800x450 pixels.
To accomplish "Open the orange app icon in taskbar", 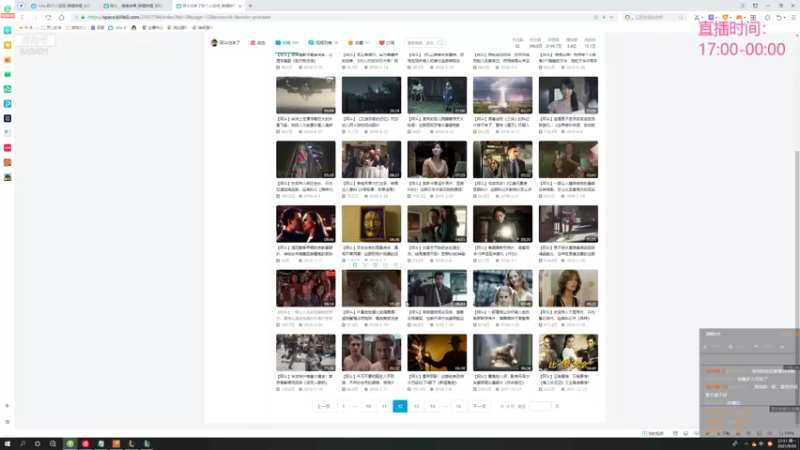I will tap(116, 444).
